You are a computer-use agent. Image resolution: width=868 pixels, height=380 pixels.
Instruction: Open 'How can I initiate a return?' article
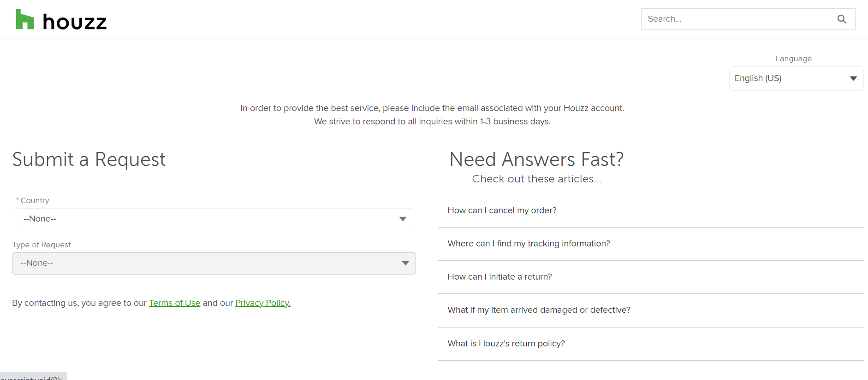(499, 277)
